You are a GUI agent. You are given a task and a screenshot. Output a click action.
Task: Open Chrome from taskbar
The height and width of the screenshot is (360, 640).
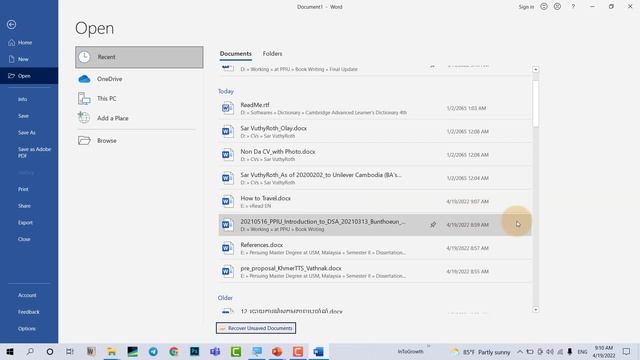(x=174, y=351)
